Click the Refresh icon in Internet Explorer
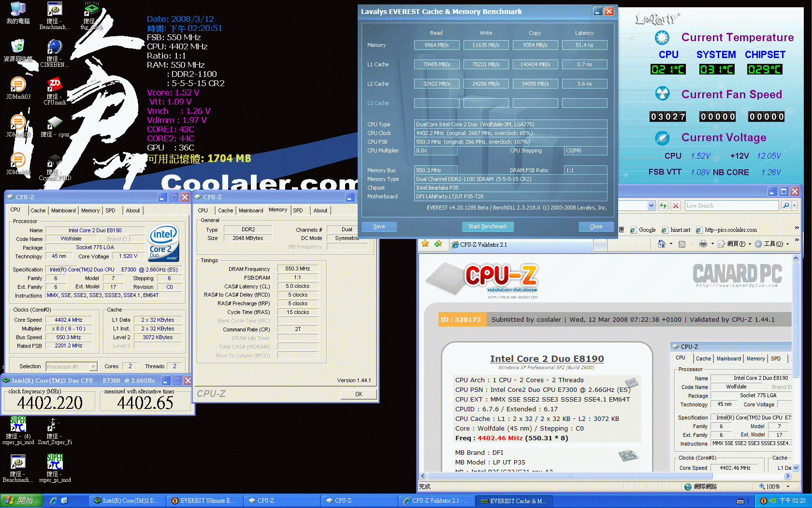 663,206
